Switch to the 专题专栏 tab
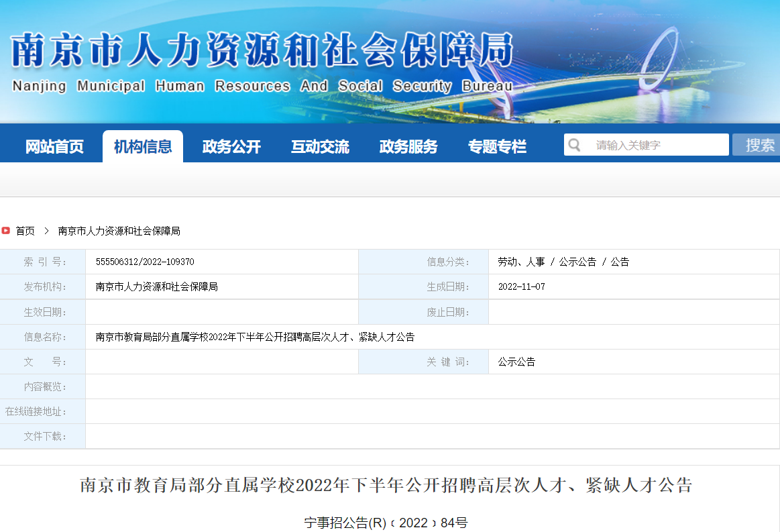 coord(497,146)
